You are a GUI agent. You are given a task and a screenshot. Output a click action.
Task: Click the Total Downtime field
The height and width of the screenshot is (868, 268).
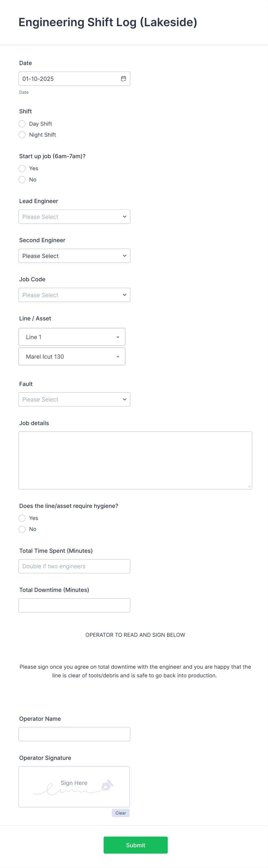click(74, 605)
